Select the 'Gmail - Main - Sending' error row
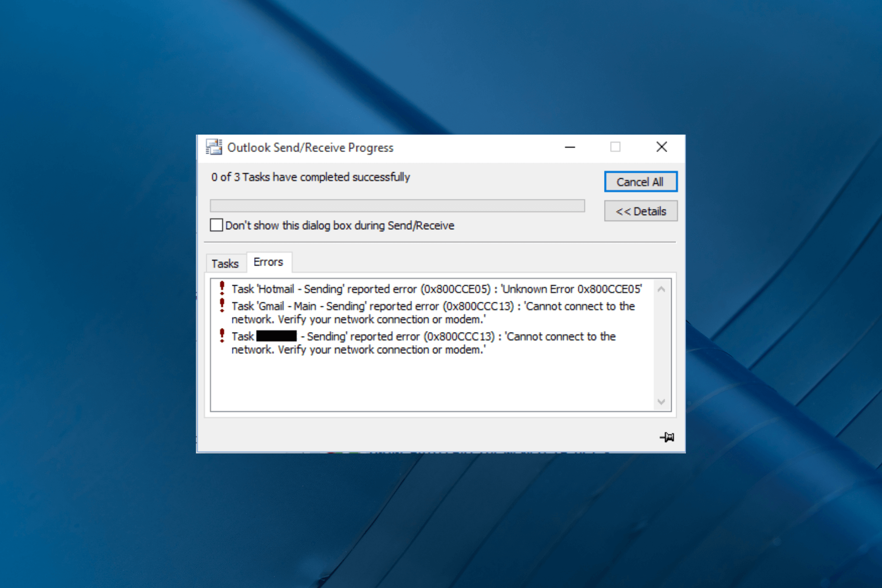Image resolution: width=882 pixels, height=588 pixels. point(432,312)
